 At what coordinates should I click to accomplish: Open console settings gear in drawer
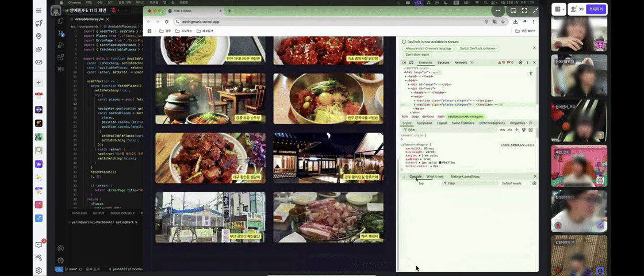[x=534, y=183]
